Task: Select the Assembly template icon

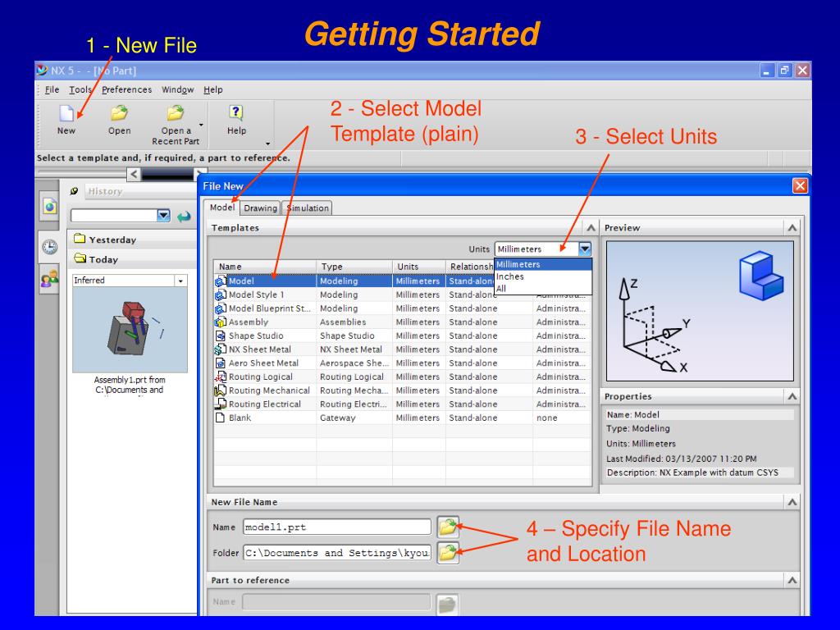Action: click(220, 322)
